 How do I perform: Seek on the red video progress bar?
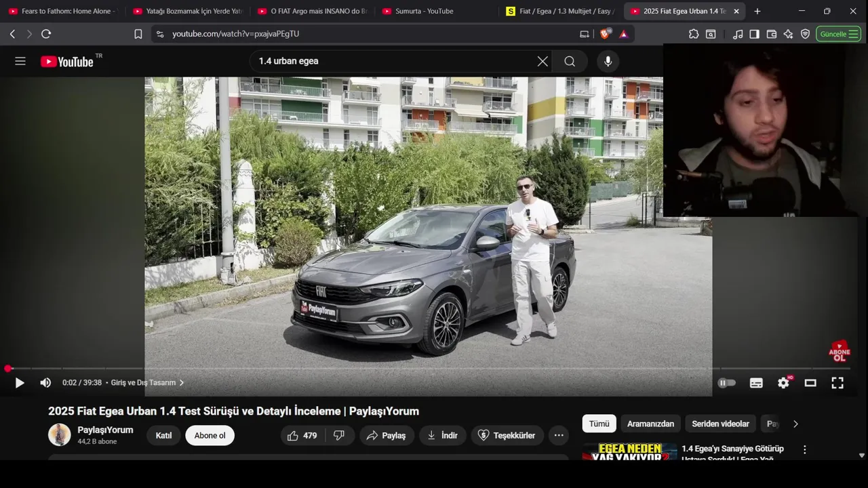tap(429, 369)
